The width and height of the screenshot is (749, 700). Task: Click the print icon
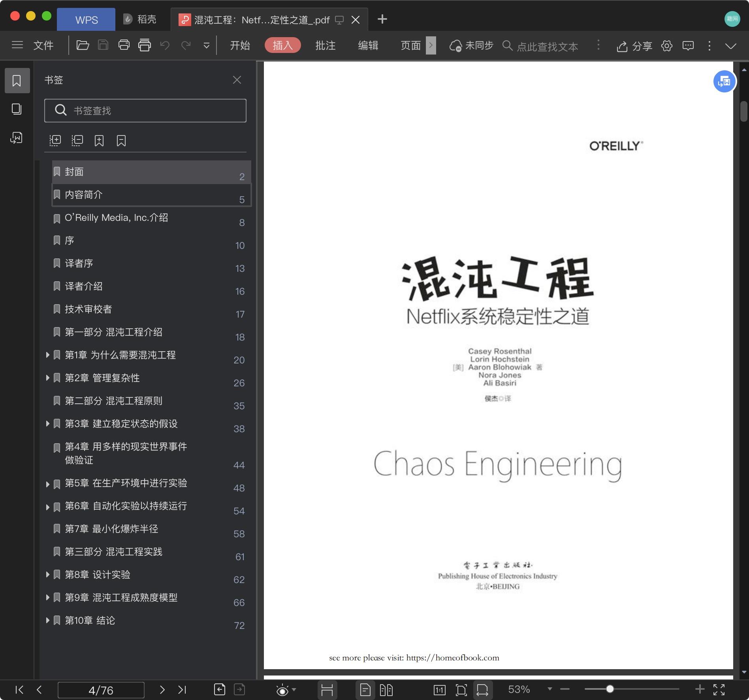(124, 45)
